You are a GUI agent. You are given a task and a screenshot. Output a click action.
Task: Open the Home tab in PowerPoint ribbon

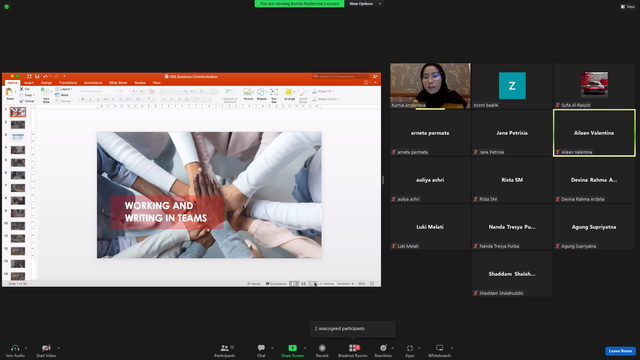12,83
